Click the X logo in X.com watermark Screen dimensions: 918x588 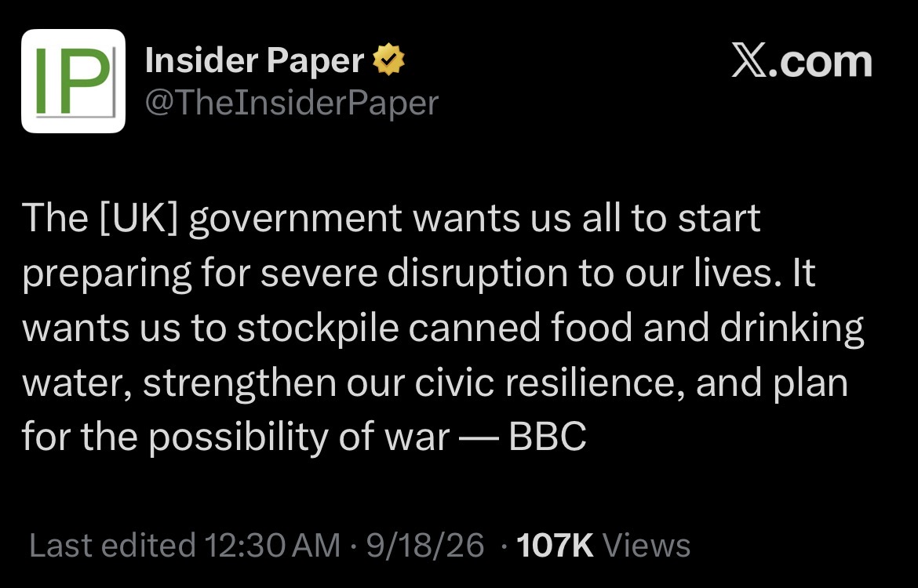[749, 61]
